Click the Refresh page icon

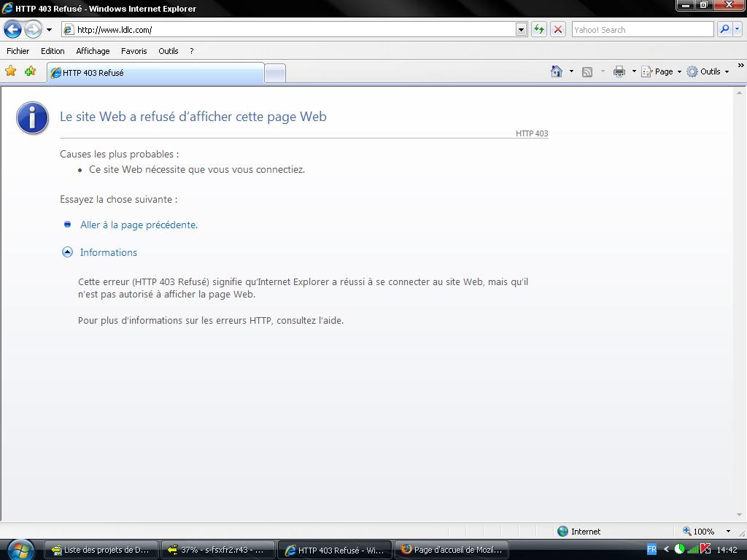(x=538, y=30)
